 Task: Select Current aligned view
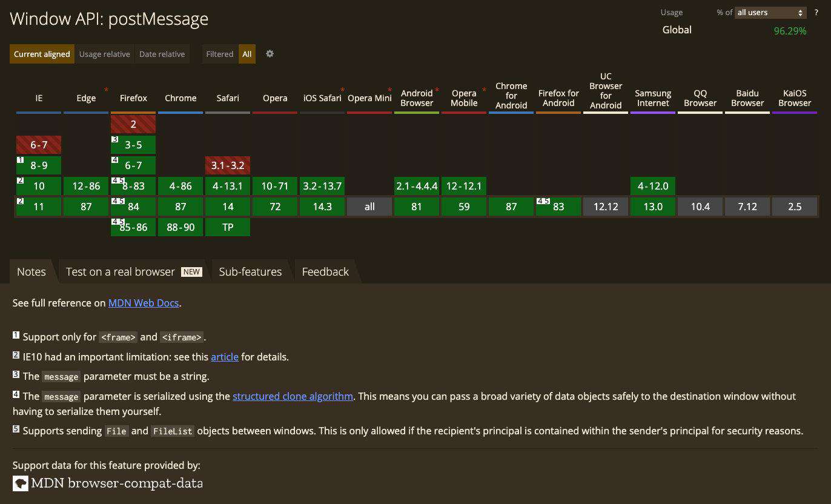[x=42, y=54]
